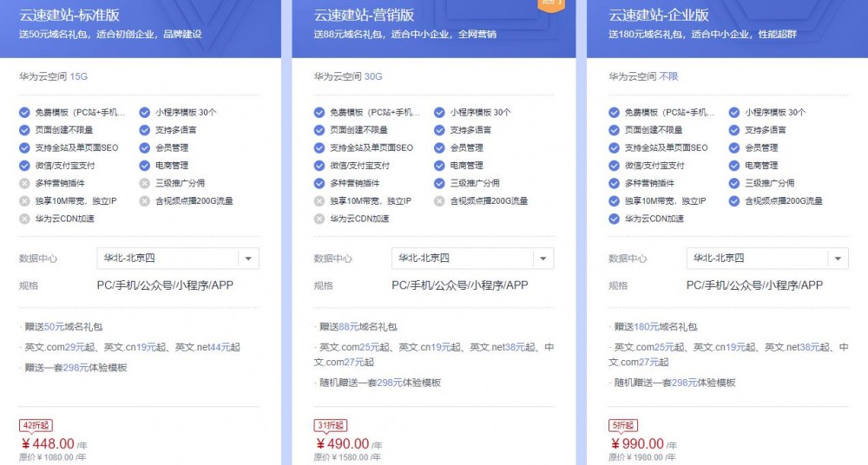The image size is (868, 465).
Task: Open data center dropdown arrow in 企业版 card
Action: pos(838,259)
